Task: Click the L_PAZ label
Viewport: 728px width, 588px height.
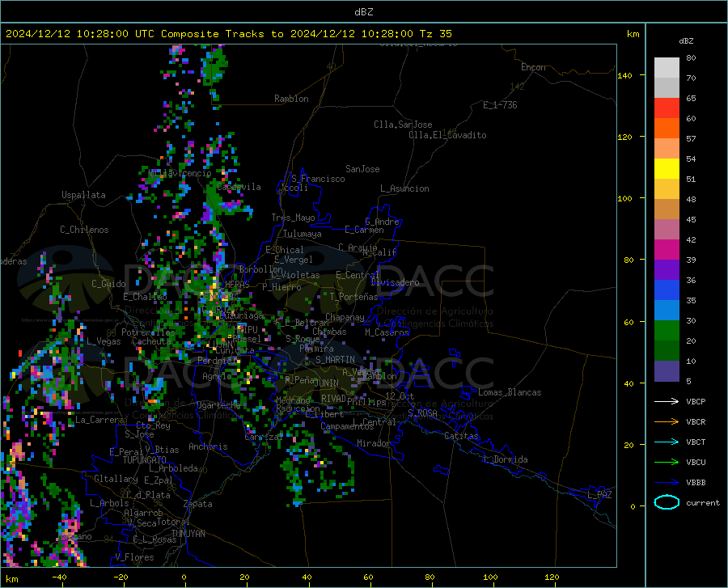Action: (x=599, y=495)
